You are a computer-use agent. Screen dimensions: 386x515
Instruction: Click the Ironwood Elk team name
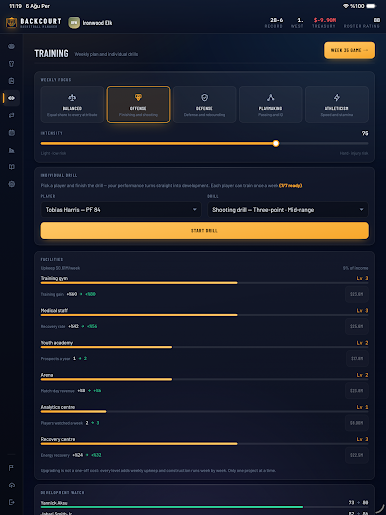[x=97, y=23]
